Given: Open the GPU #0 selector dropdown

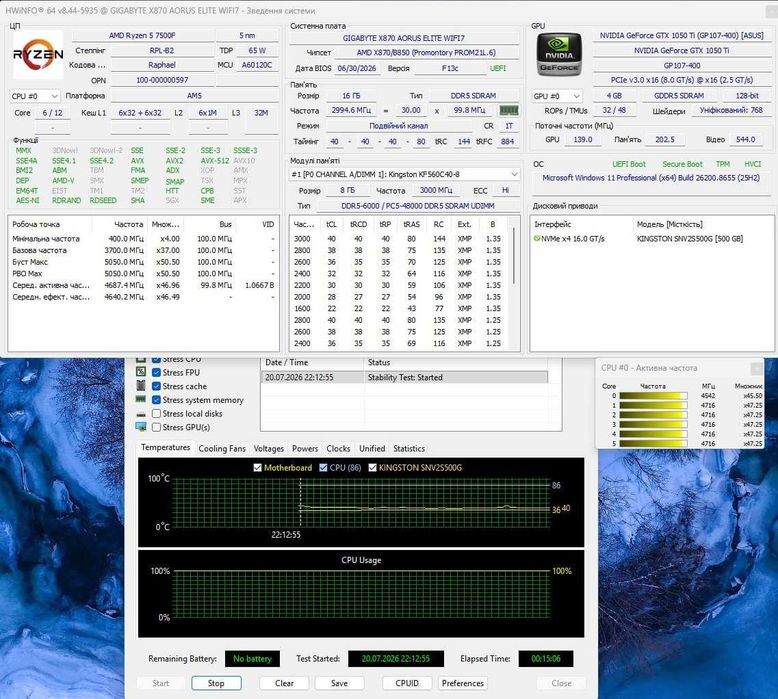Looking at the screenshot, I should [x=557, y=96].
